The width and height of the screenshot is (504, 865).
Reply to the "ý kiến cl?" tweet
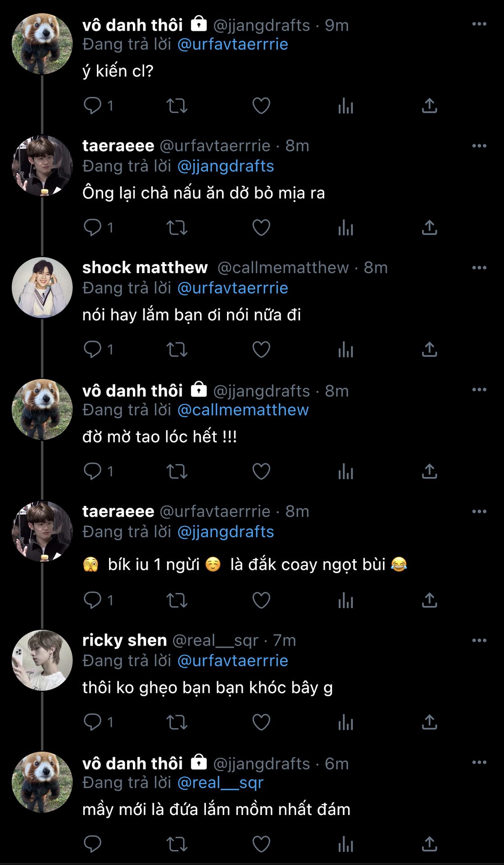[x=93, y=105]
